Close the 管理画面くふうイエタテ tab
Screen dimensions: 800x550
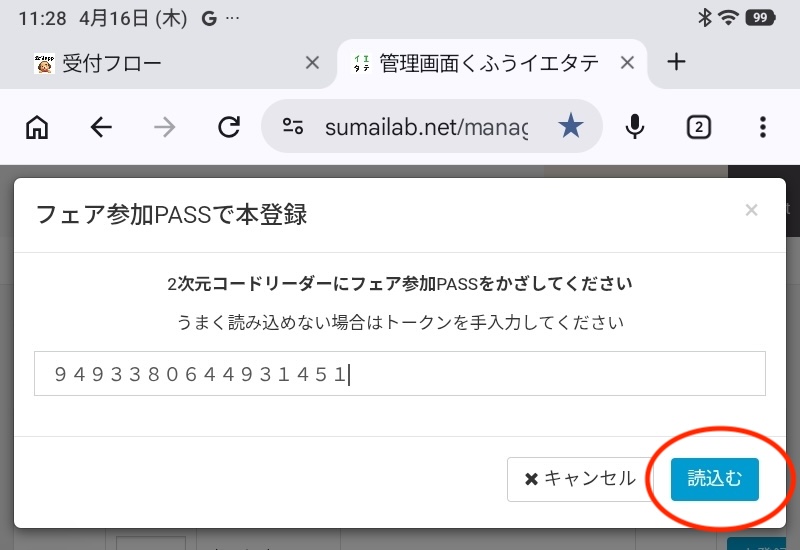point(627,63)
